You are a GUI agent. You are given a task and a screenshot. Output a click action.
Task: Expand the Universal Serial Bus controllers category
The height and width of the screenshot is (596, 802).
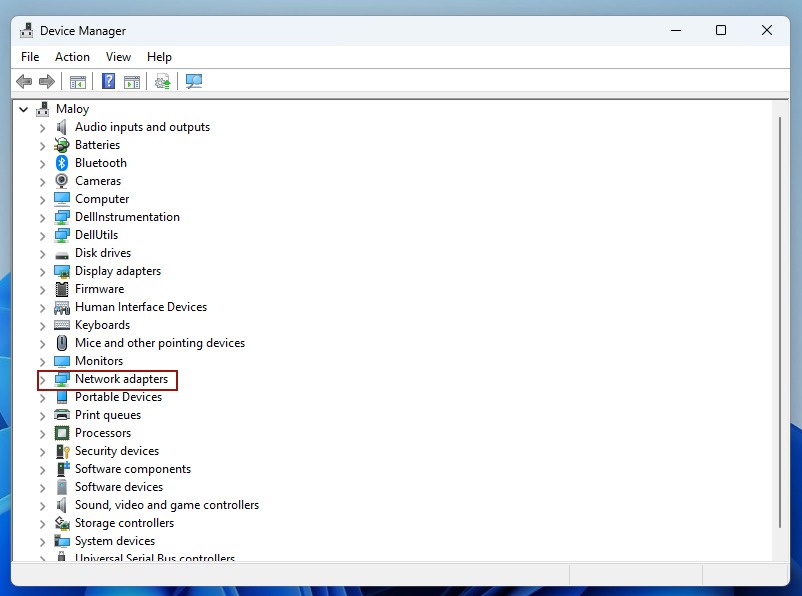[x=41, y=559]
